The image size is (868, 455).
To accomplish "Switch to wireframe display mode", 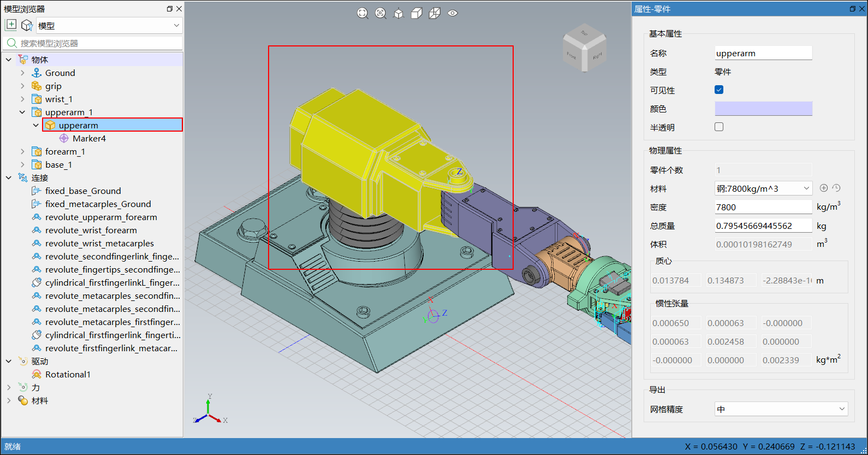I will (x=435, y=13).
